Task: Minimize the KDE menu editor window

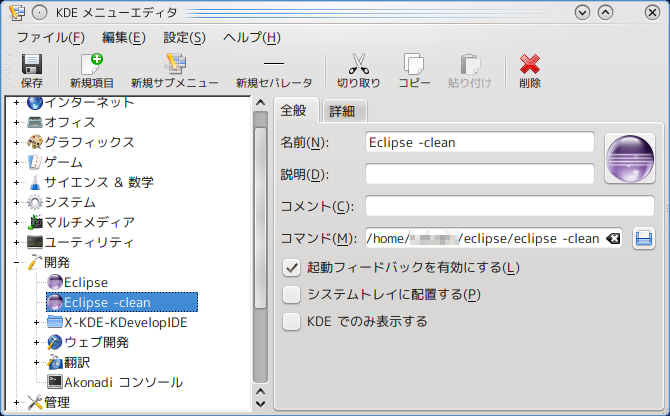Action: click(582, 13)
